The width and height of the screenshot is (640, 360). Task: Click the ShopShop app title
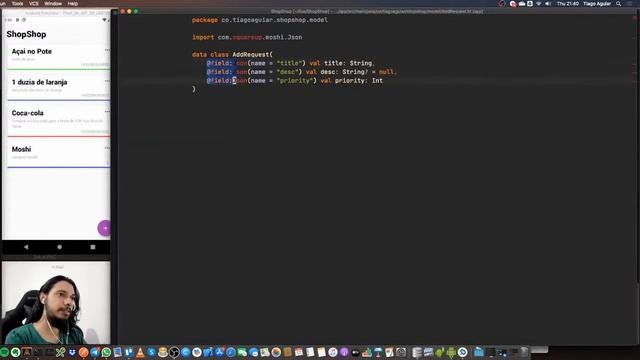tap(26, 34)
